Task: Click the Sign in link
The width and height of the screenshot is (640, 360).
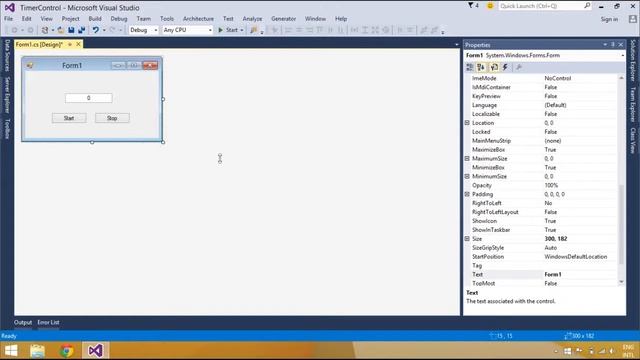Action: [609, 19]
